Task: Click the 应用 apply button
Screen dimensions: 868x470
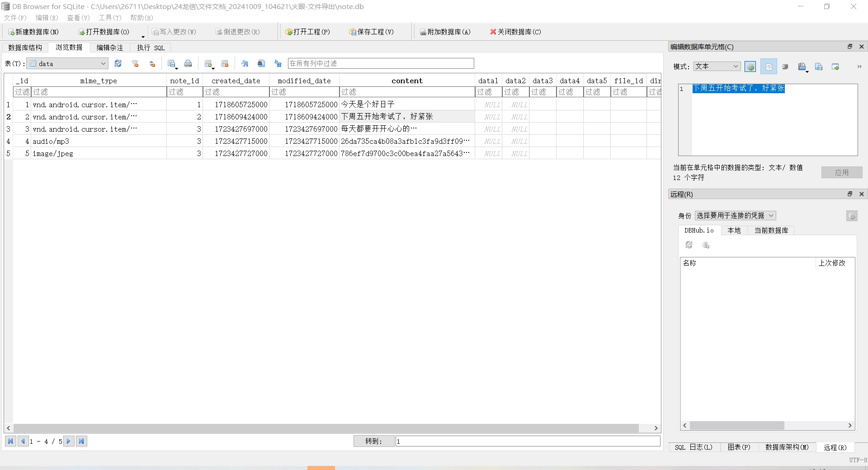Action: [842, 172]
